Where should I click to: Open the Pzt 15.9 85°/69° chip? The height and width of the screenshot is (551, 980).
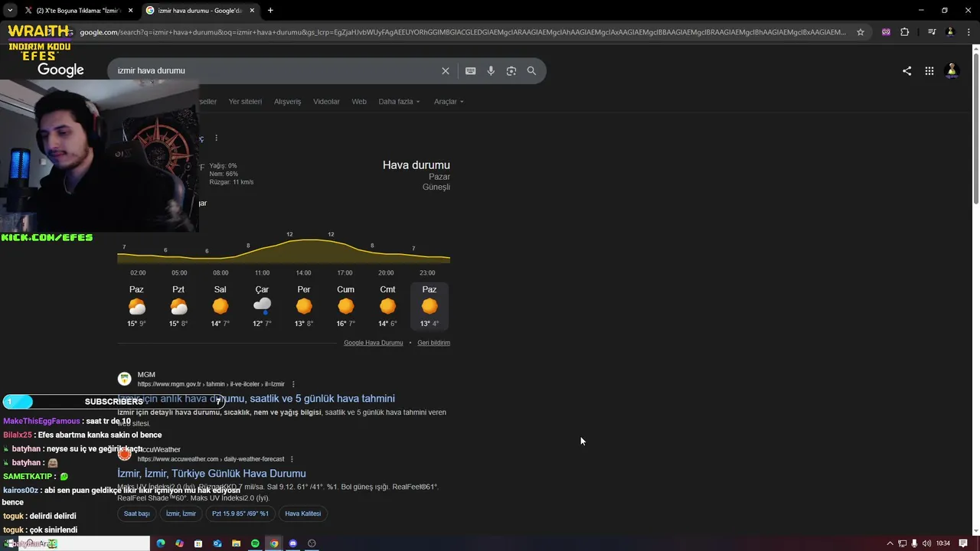(240, 514)
